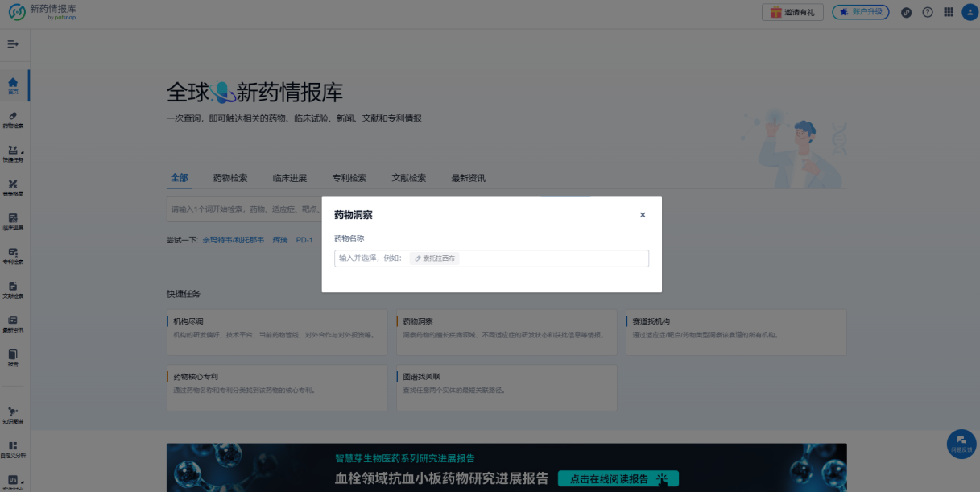Expand 快捷任务 submenu in left sidebar
The width and height of the screenshot is (980, 492).
pos(14,154)
